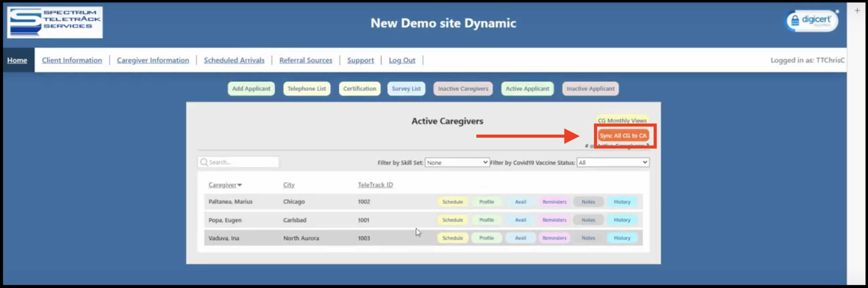Click the DigiCert secured badge
The height and width of the screenshot is (288, 868).
coord(812,21)
